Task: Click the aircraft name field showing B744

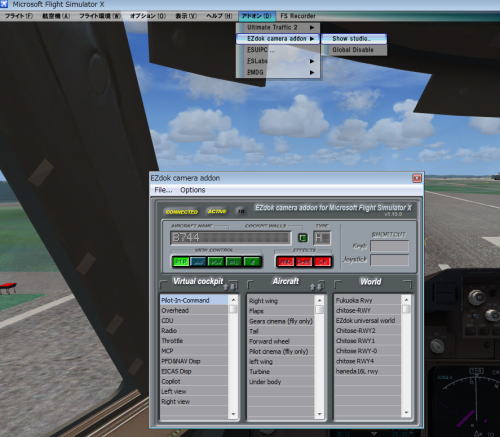Action: 230,238
